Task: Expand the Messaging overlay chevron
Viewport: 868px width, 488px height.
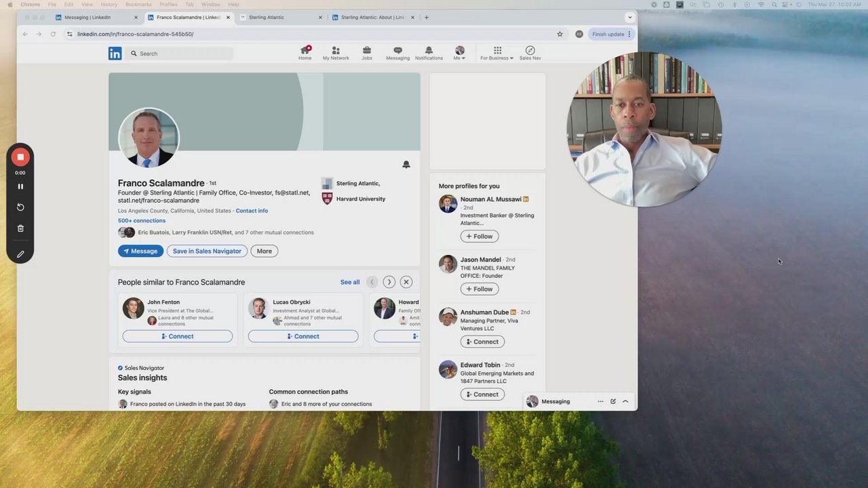Action: (625, 402)
